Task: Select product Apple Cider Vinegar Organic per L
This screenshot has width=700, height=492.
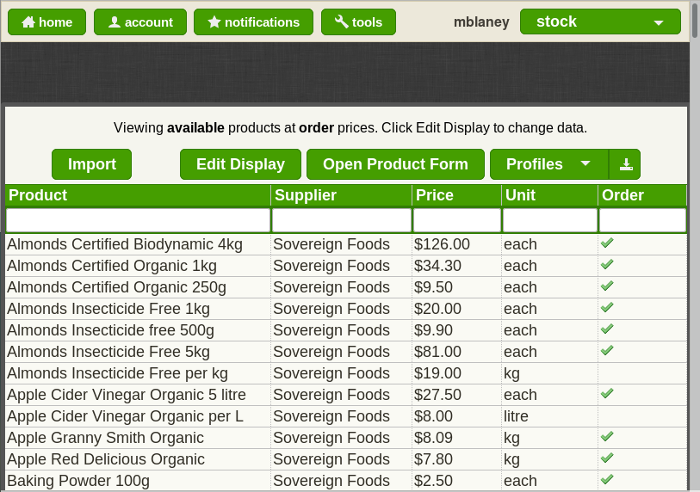Action: pos(125,416)
